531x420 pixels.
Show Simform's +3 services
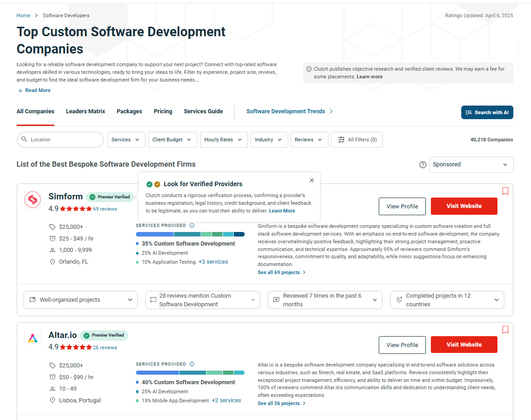pyautogui.click(x=213, y=262)
